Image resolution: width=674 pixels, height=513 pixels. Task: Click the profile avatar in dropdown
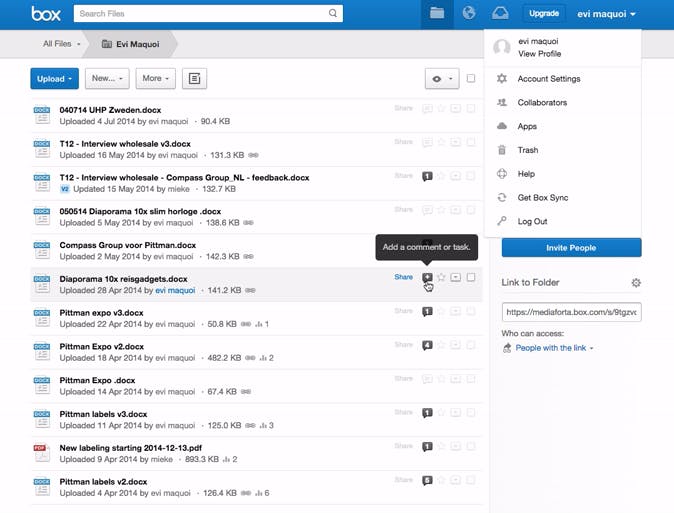click(502, 47)
